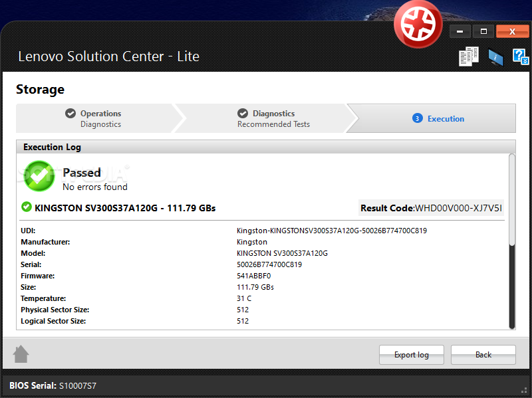
Task: Click the Manufacturer value Kingston
Action: 252,242
